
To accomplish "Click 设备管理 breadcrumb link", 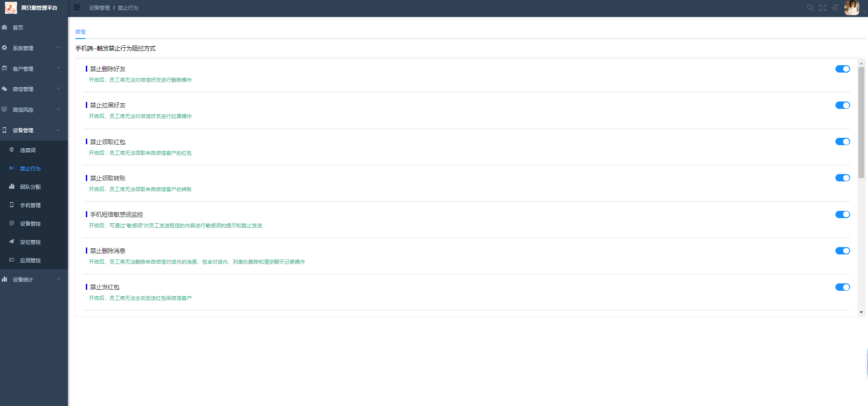I will click(x=99, y=8).
